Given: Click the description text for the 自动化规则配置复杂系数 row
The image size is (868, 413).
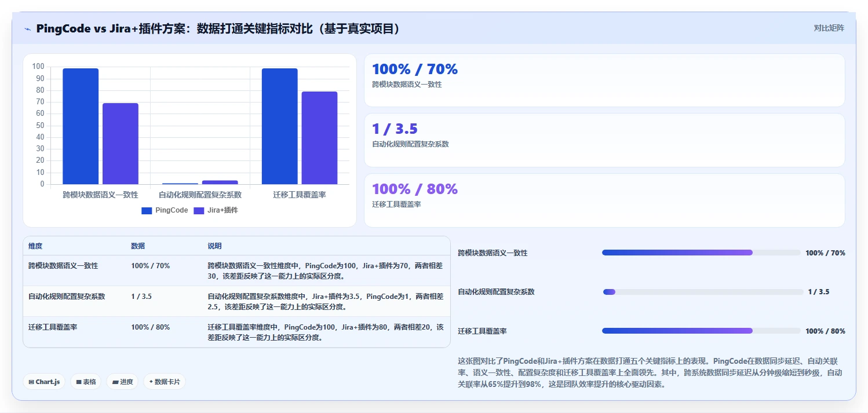Looking at the screenshot, I should [x=326, y=302].
